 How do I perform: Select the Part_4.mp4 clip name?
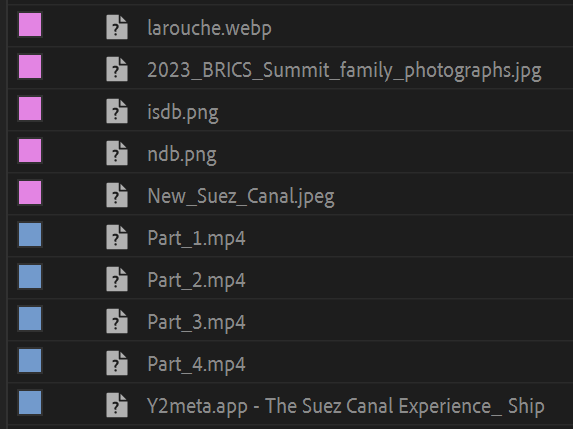pos(196,364)
